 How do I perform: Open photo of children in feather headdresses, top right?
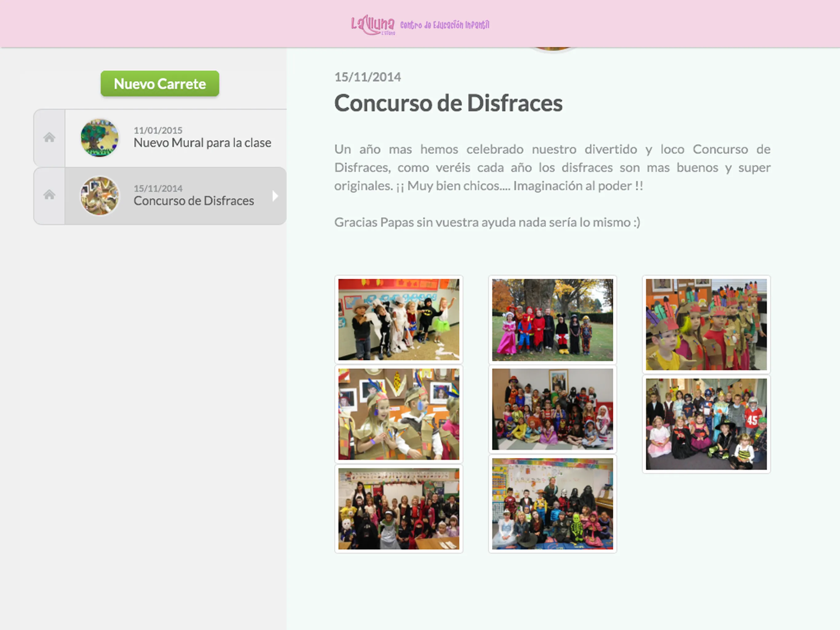click(x=706, y=325)
